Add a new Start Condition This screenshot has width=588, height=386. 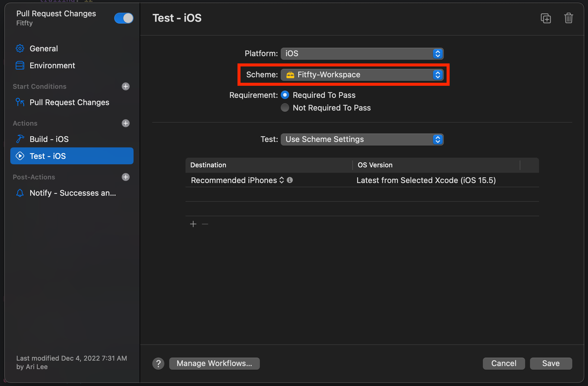pyautogui.click(x=126, y=86)
